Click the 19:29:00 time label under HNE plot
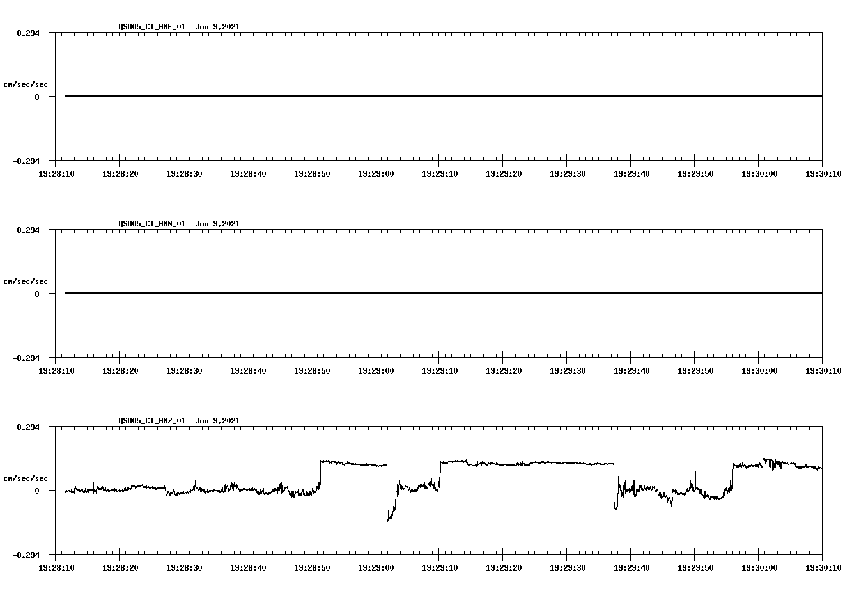This screenshot has width=868, height=591. point(375,173)
